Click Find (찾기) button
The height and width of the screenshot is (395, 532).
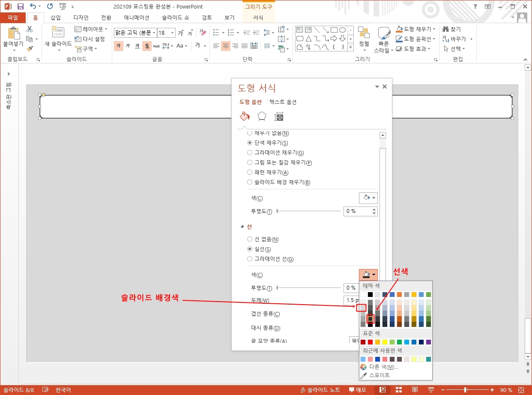tap(452, 29)
